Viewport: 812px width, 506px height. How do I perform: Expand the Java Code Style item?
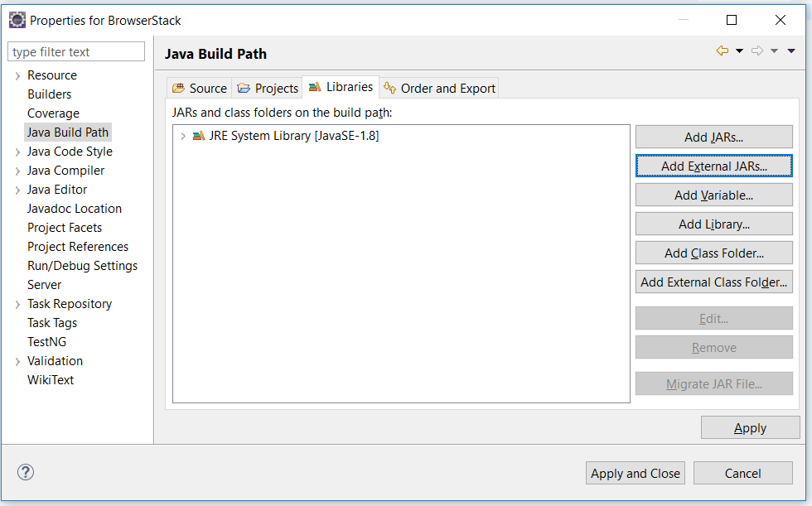click(x=17, y=152)
